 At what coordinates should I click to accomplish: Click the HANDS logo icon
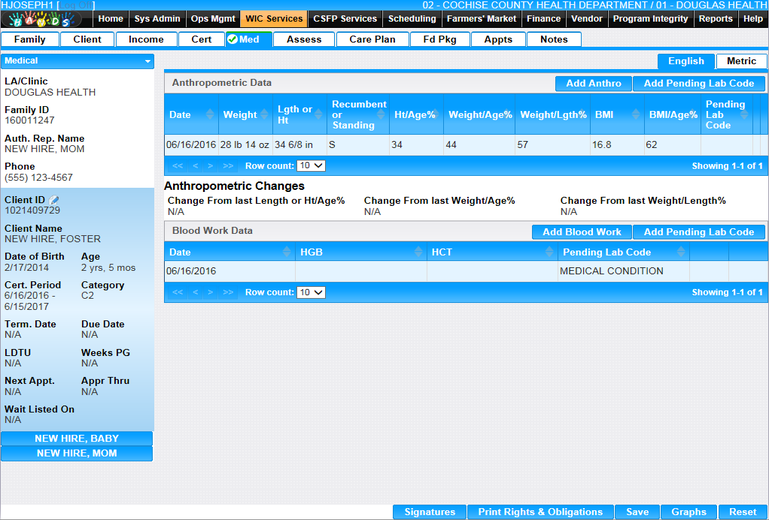coord(47,19)
